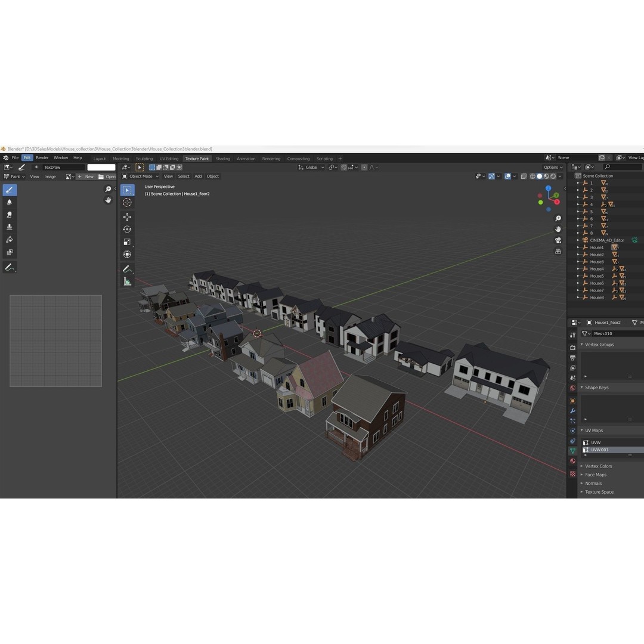Select the Smear tool in image editor
Viewport: 644px width, 644px height.
click(10, 215)
